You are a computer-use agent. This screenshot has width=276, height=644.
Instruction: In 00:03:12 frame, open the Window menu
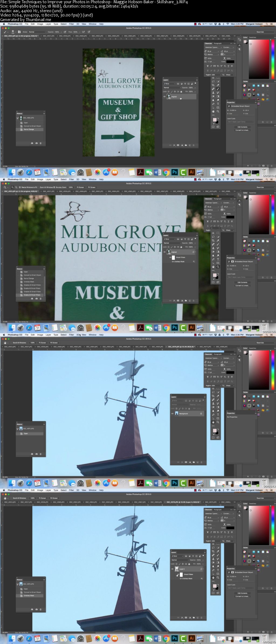pos(92,335)
